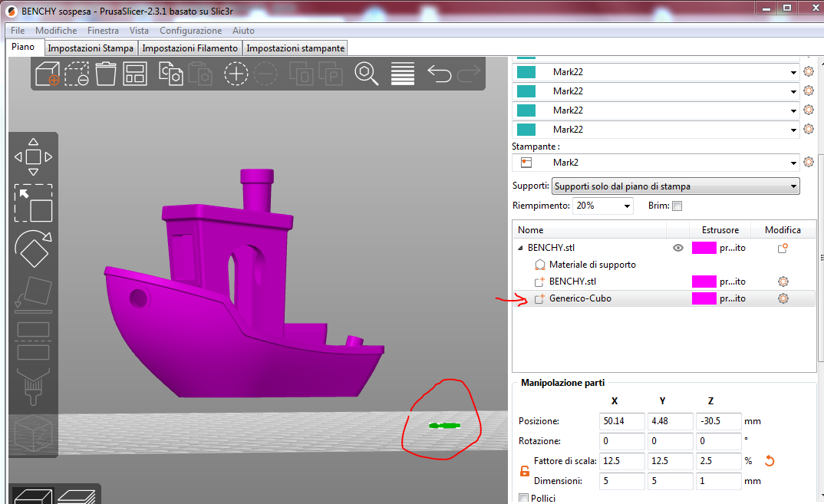This screenshot has height=504, width=824.
Task: Click the Generico-Cubo magenta extruder swatch
Action: pyautogui.click(x=704, y=298)
